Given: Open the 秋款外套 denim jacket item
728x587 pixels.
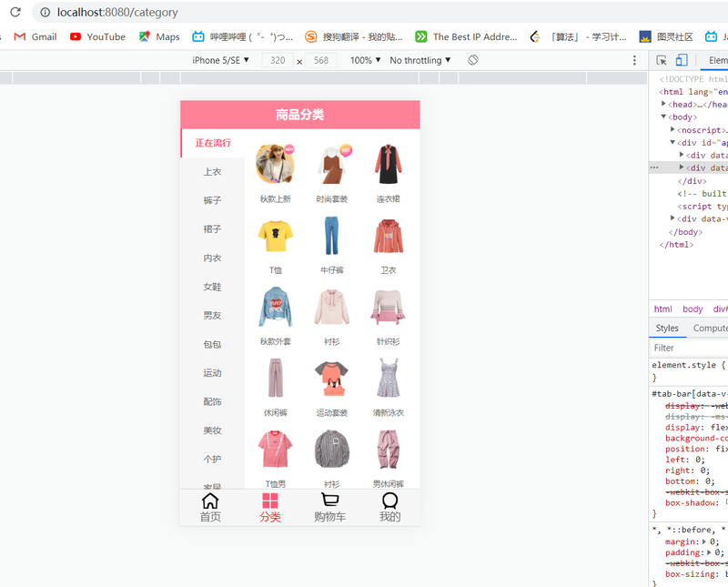Looking at the screenshot, I should [x=276, y=307].
